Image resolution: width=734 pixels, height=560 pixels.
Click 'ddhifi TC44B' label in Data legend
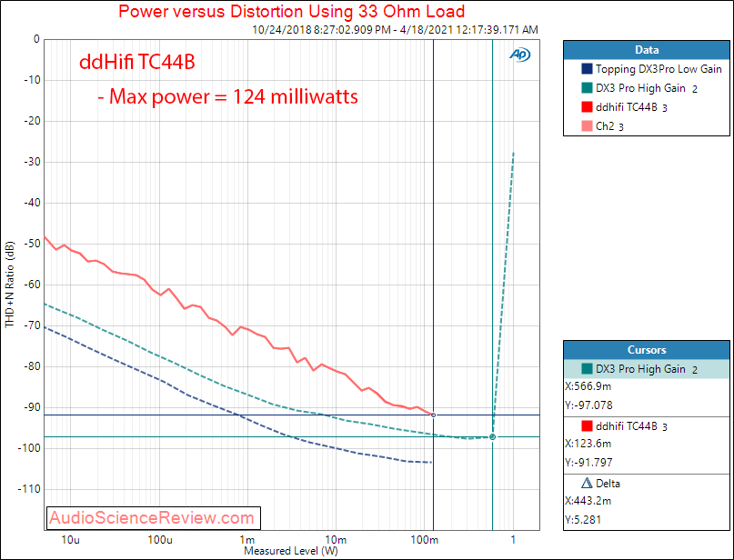[627, 107]
